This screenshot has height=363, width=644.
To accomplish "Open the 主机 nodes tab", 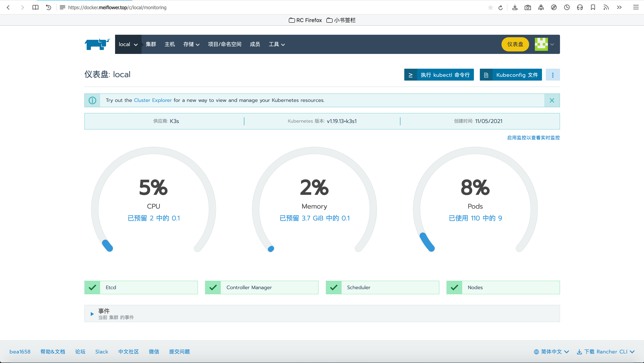I will pos(170,44).
